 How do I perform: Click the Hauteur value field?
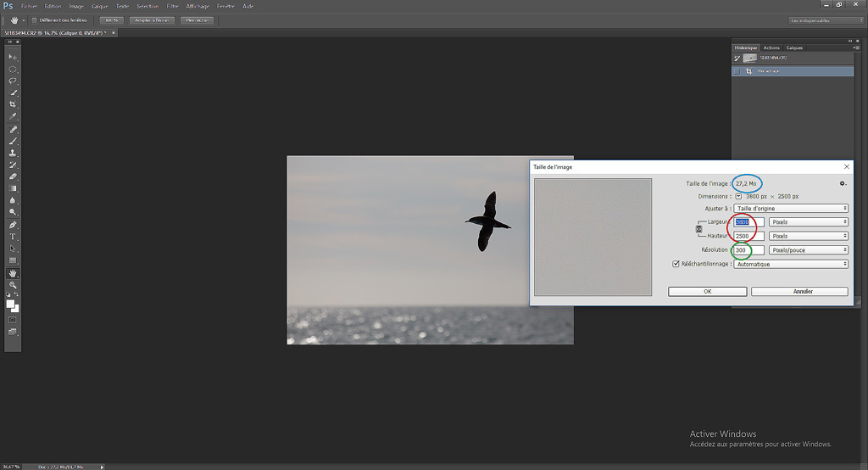point(748,236)
